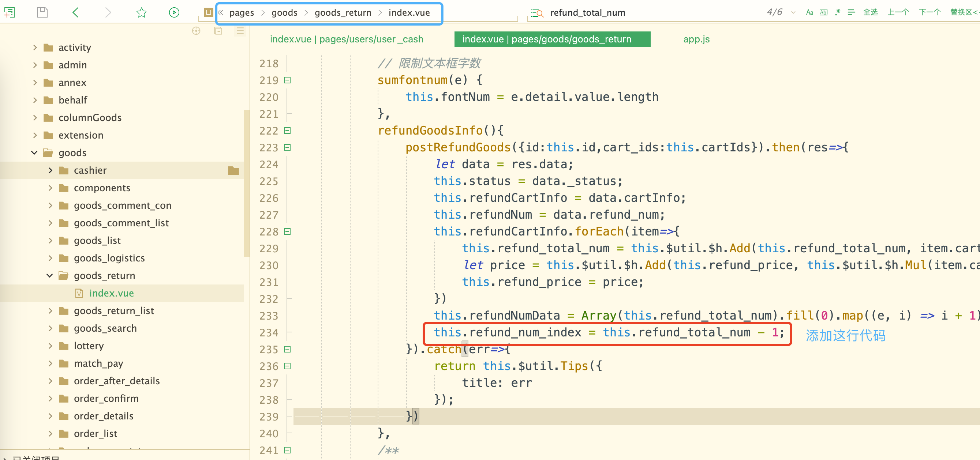
Task: Expand the annex folder
Action: point(35,83)
